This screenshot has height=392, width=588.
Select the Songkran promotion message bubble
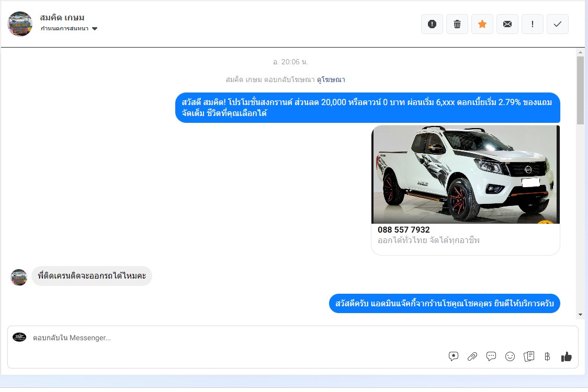[x=367, y=108]
